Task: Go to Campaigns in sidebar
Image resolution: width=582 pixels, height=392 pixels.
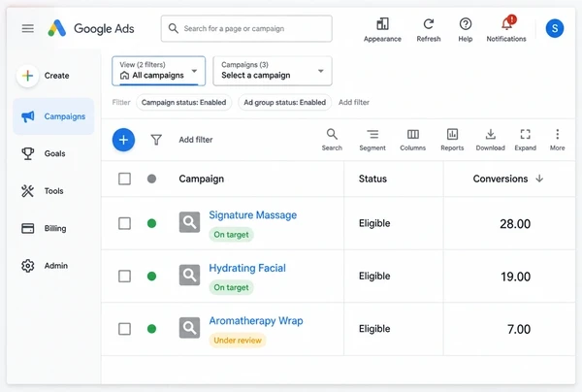Action: pos(53,116)
